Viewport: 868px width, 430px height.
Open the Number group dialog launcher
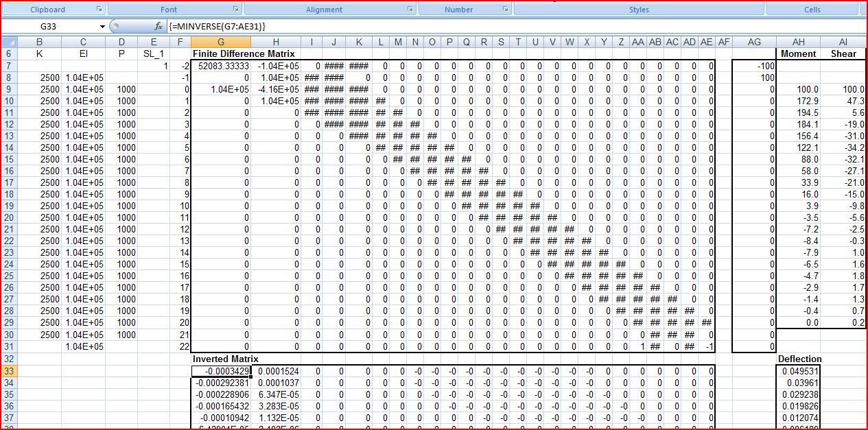[x=506, y=10]
